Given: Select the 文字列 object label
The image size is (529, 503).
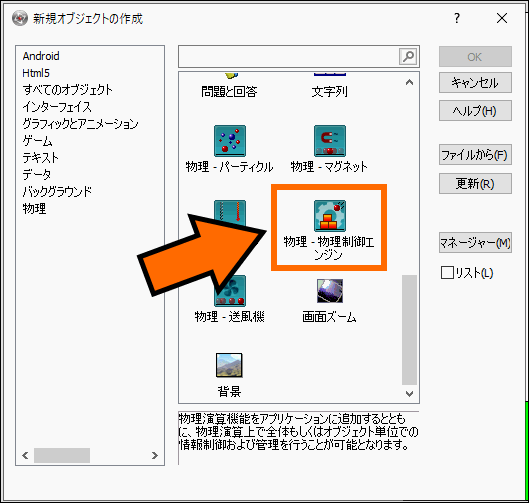Looking at the screenshot, I should point(330,92).
